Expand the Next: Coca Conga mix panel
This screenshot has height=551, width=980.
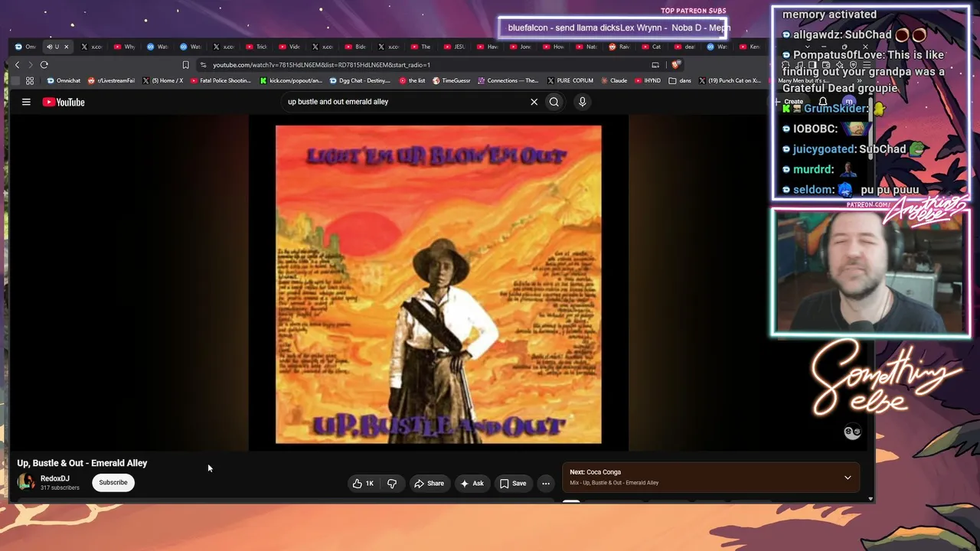pyautogui.click(x=848, y=478)
